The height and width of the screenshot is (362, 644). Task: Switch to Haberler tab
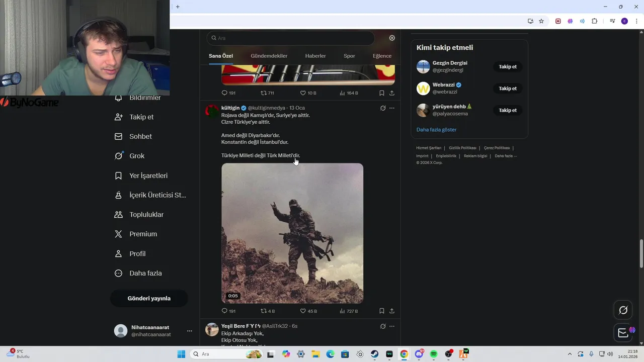[315, 56]
